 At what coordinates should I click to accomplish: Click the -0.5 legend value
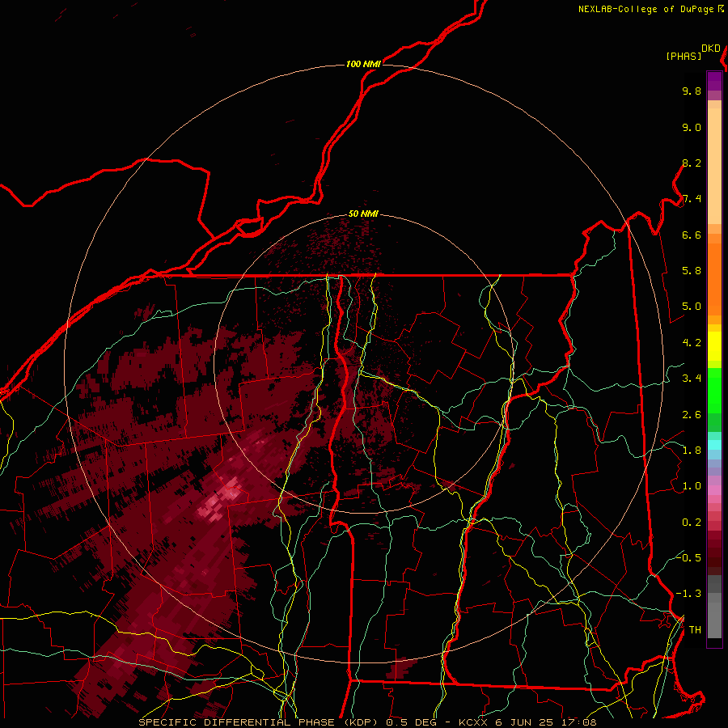click(688, 558)
